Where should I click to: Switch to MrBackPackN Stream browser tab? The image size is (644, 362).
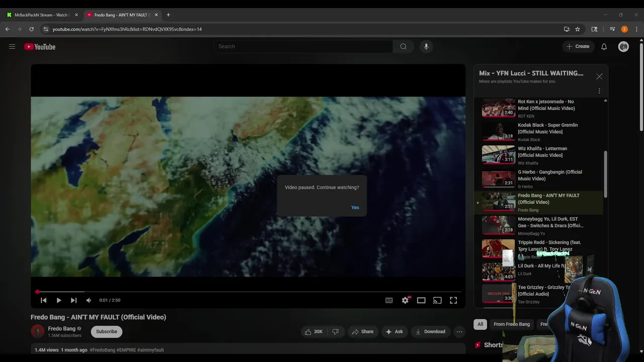[x=42, y=15]
